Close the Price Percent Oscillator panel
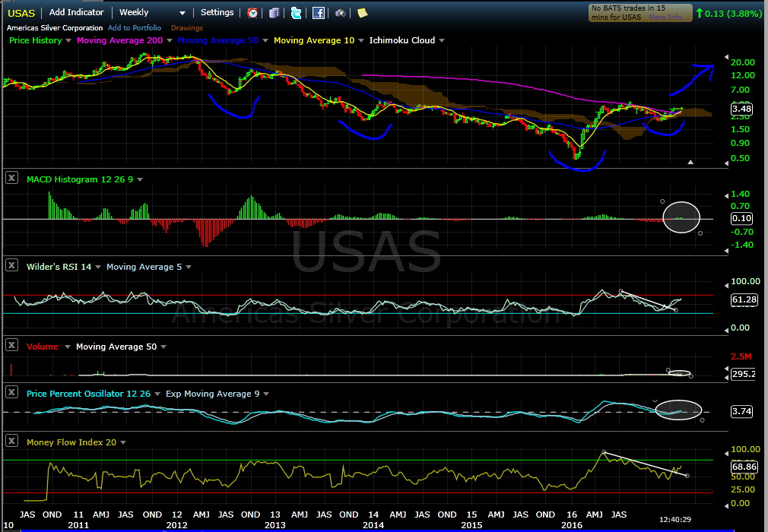The width and height of the screenshot is (768, 532). tap(11, 392)
